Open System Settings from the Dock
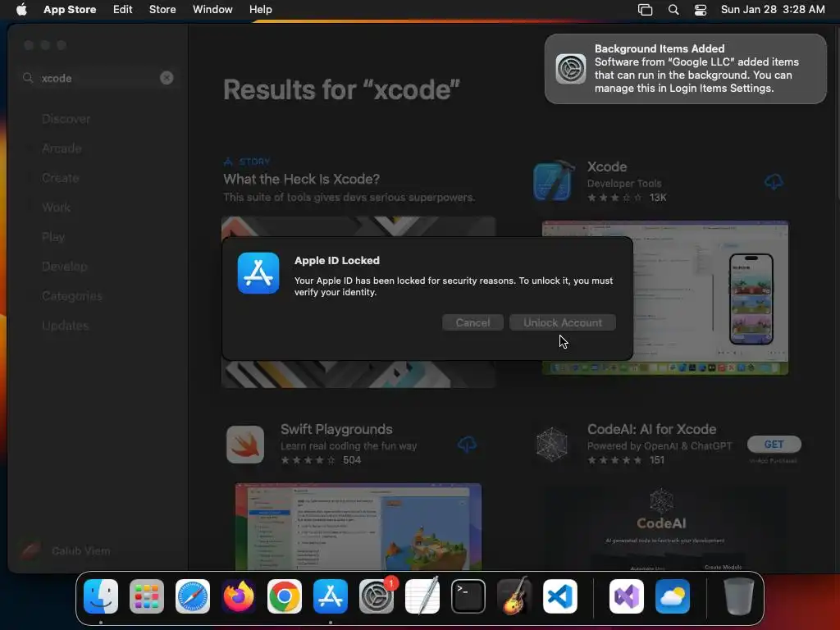This screenshot has height=630, width=840. pyautogui.click(x=377, y=596)
